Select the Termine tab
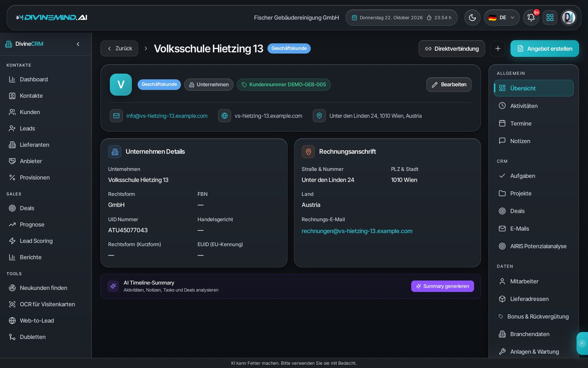 pos(534,124)
